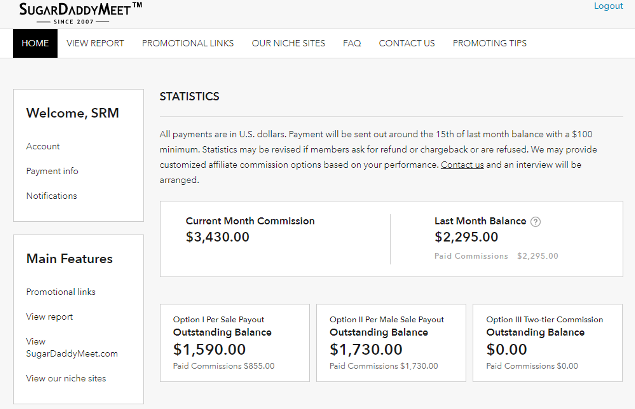Open Notifications in the sidebar

point(51,196)
